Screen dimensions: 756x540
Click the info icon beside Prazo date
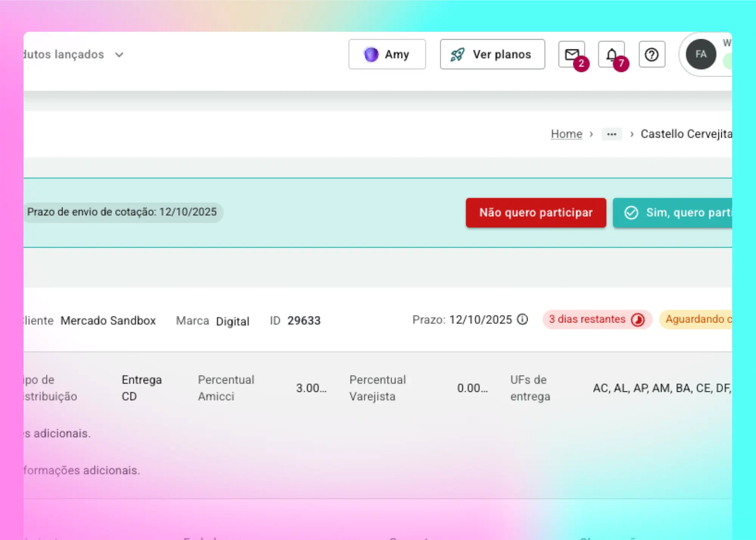pos(523,320)
